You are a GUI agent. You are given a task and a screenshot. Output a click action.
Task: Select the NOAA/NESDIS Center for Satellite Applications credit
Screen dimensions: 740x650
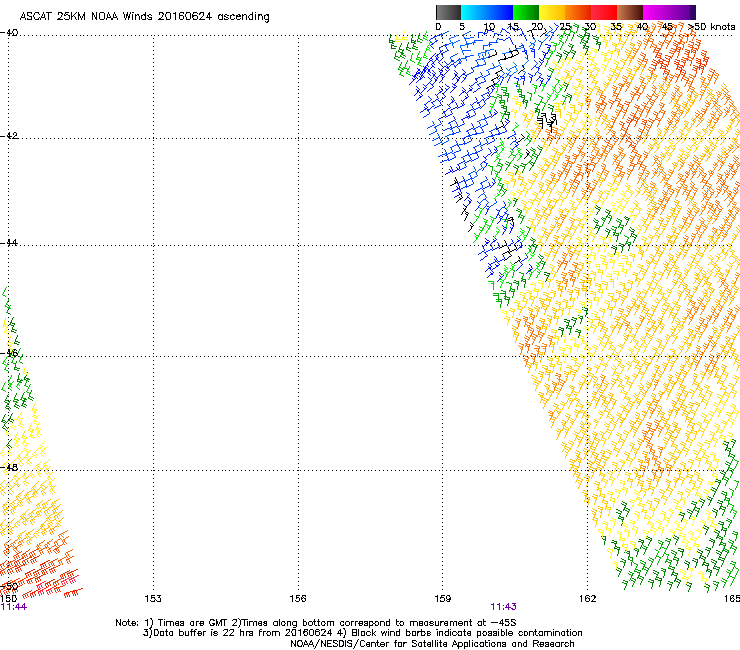tap(432, 644)
